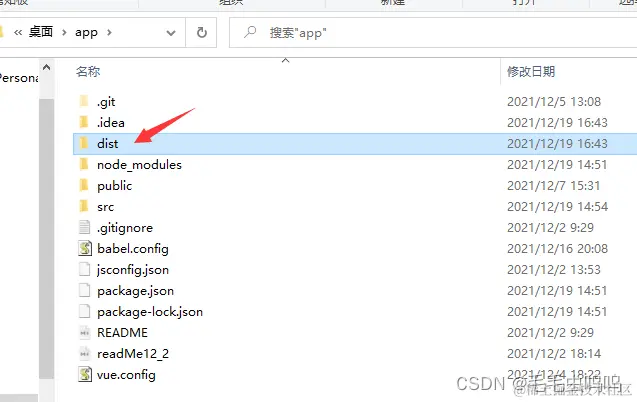637x402 pixels.
Task: Click the package.json file icon
Action: pyautogui.click(x=84, y=290)
